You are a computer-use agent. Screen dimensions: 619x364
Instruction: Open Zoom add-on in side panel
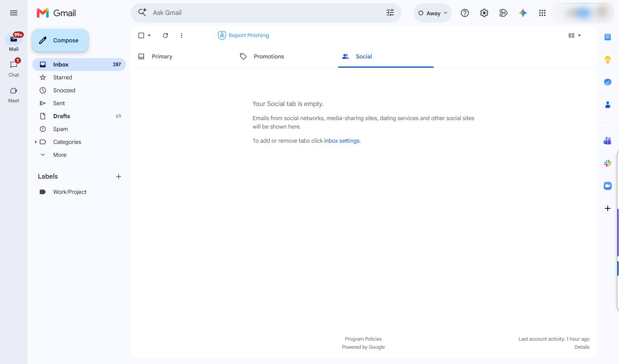coord(608,186)
